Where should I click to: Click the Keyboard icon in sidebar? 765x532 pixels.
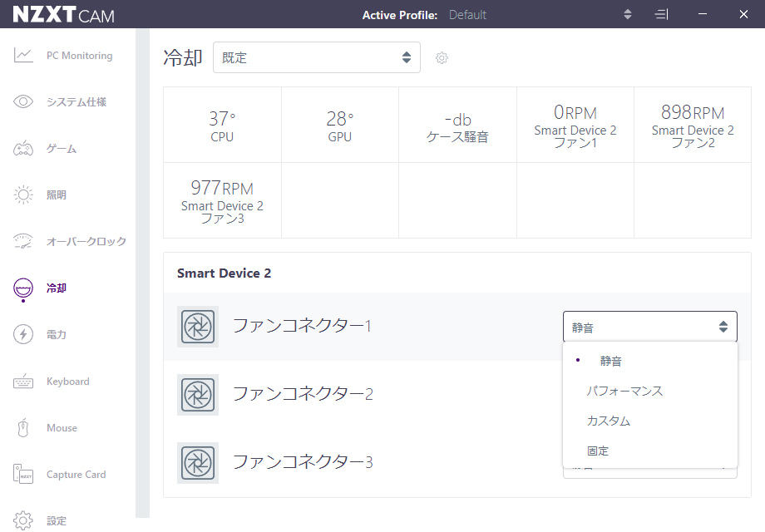23,382
